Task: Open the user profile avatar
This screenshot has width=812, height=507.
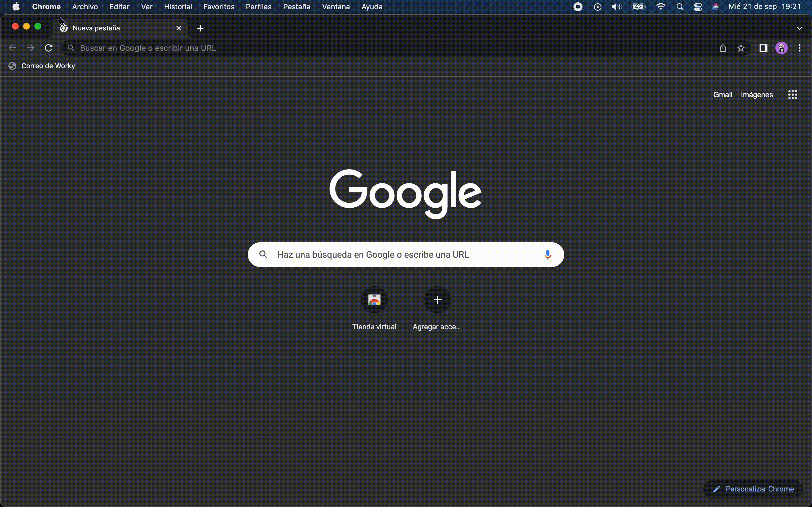Action: [x=782, y=48]
